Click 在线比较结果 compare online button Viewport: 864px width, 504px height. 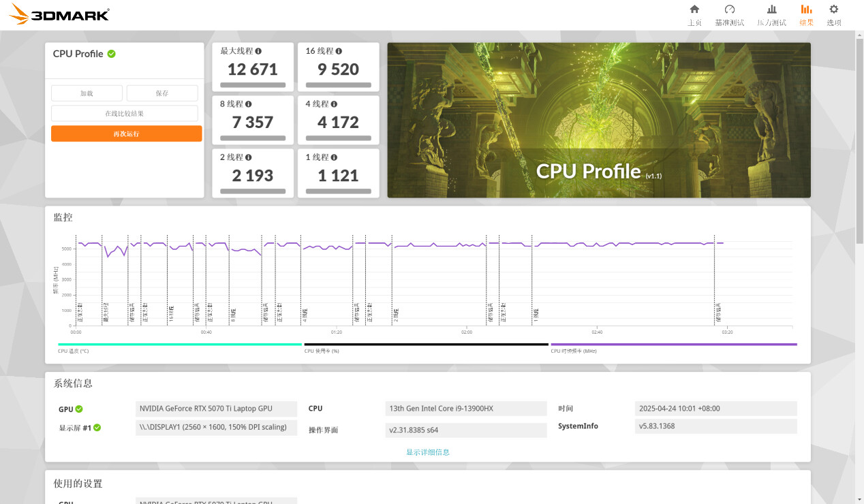pos(125,114)
